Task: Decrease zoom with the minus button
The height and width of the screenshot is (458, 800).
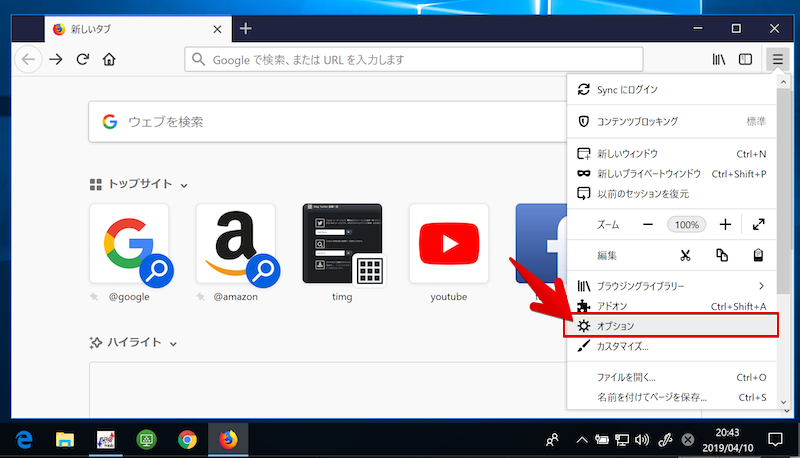Action: pos(648,224)
